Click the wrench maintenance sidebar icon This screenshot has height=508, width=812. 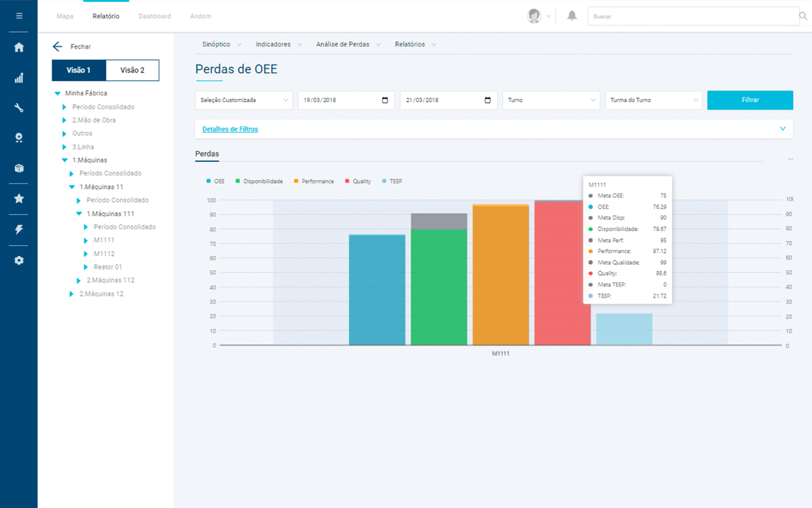(x=19, y=108)
